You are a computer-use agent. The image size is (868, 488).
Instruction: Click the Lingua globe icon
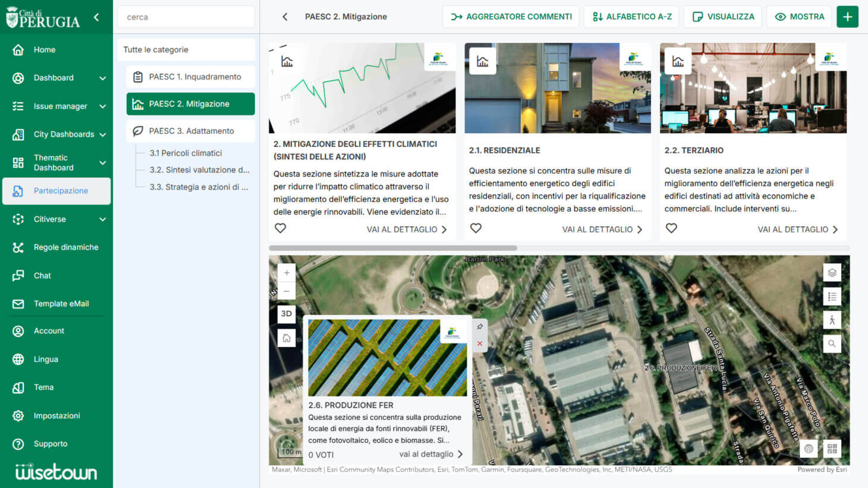(18, 360)
